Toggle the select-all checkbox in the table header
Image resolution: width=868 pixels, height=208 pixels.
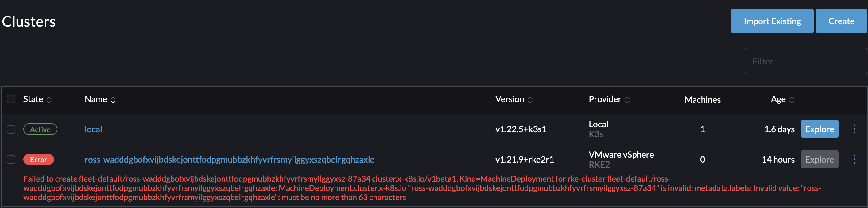click(11, 99)
